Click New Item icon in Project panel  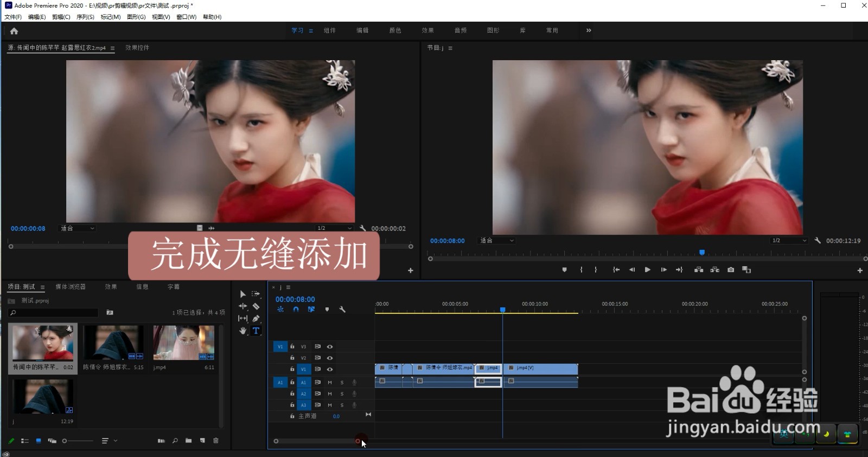pyautogui.click(x=202, y=441)
